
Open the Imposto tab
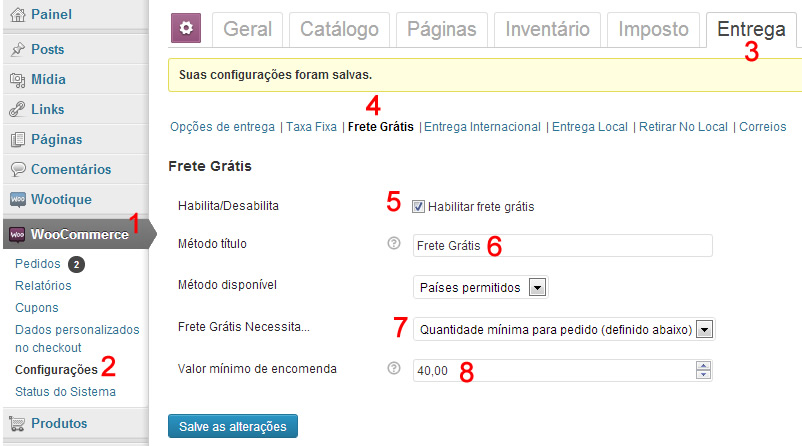(x=653, y=30)
